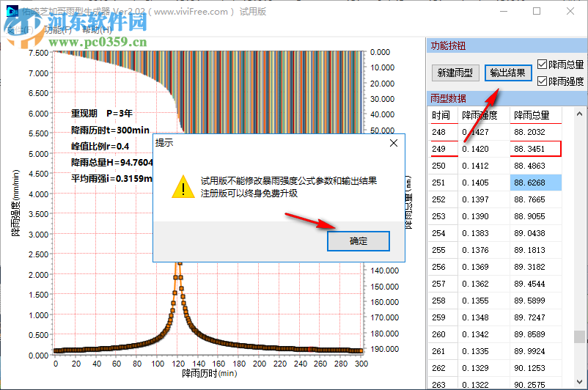Select time cell 250

pos(443,166)
